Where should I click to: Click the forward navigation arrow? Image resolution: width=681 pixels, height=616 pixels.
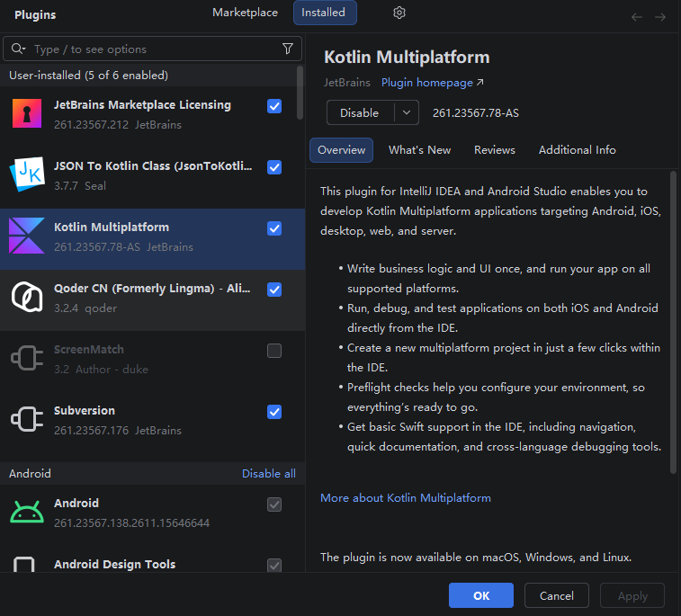[x=660, y=17]
